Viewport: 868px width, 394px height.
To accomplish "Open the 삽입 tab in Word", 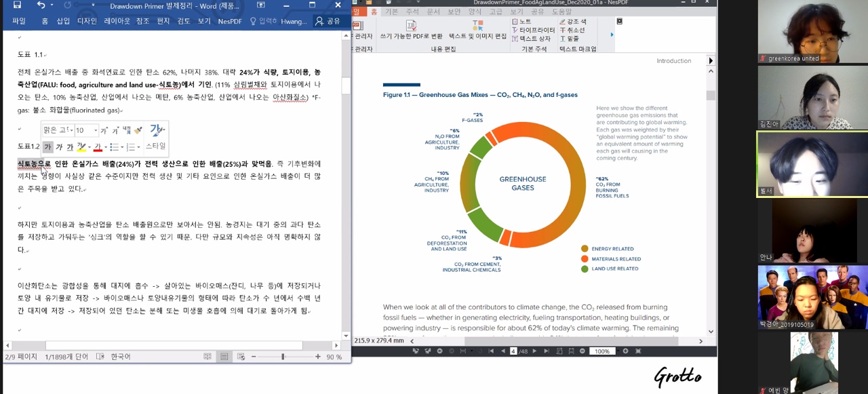I will coord(63,22).
